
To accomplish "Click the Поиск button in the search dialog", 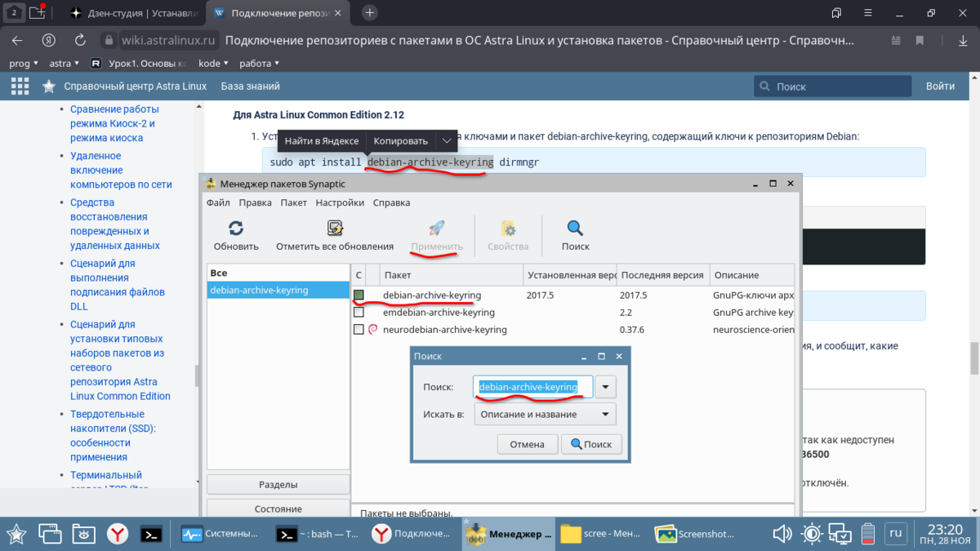I will pyautogui.click(x=592, y=444).
